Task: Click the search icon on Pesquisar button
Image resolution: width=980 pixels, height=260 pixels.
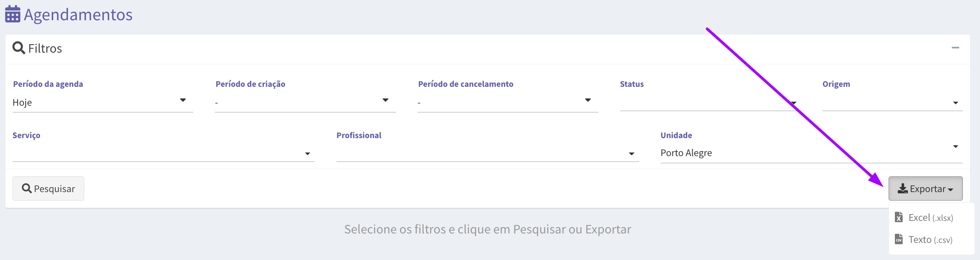Action: (27, 188)
